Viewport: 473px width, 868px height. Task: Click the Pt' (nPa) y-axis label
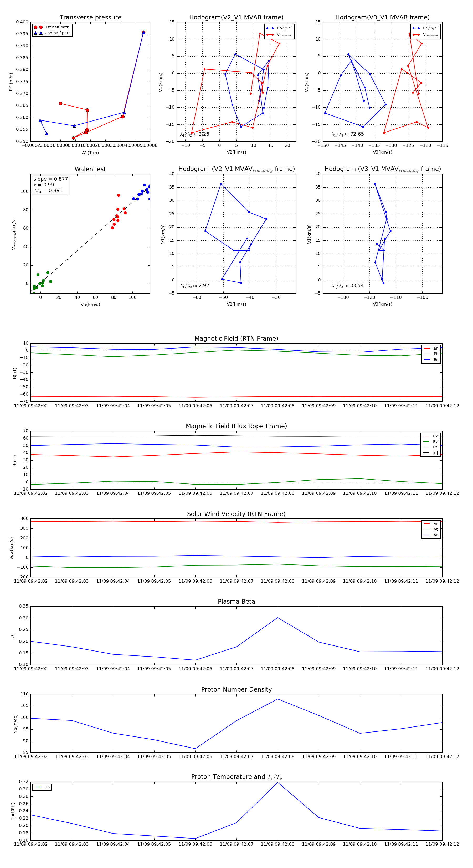tap(11, 82)
